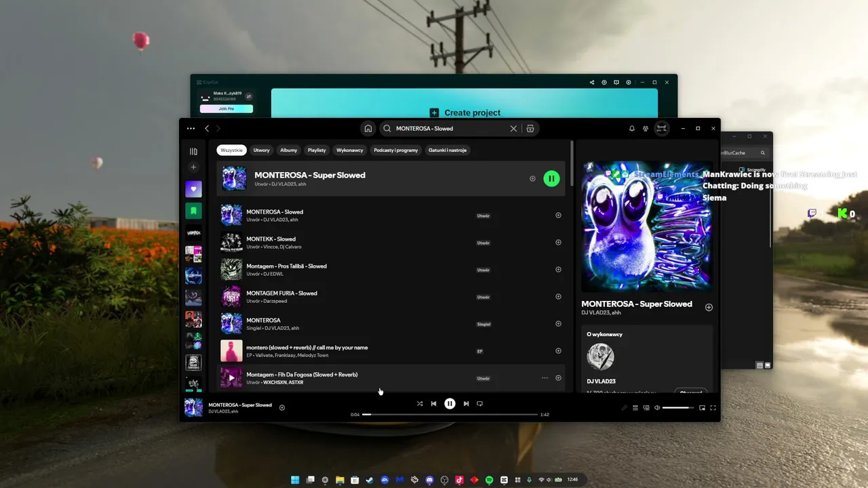Add the playing track via the player bar plus icon

coord(282,407)
